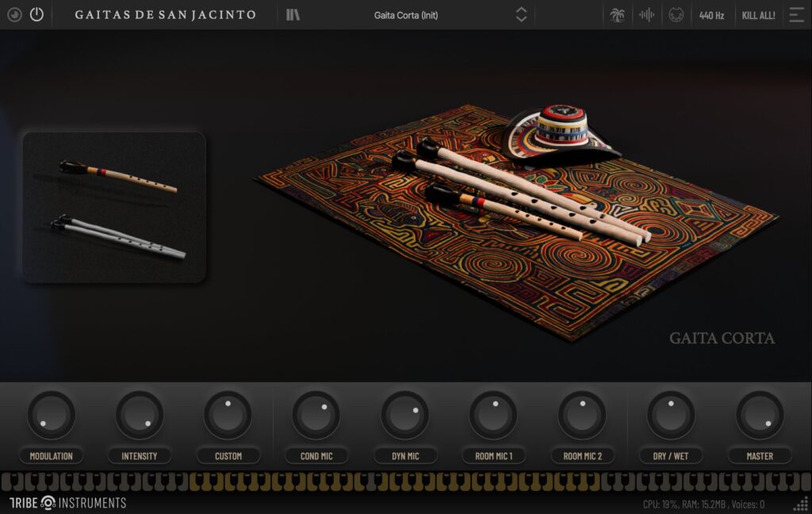The width and height of the screenshot is (812, 514).
Task: Toggle the power button in the header
Action: (36, 14)
